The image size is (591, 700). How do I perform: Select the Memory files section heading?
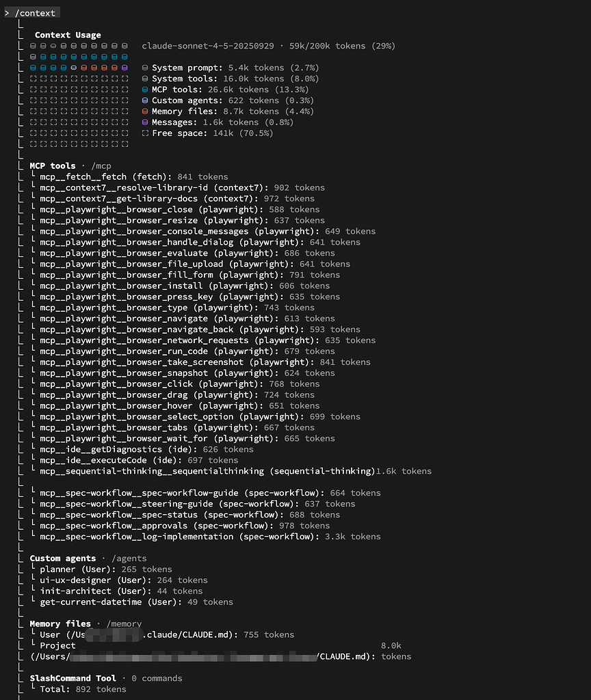(x=60, y=623)
